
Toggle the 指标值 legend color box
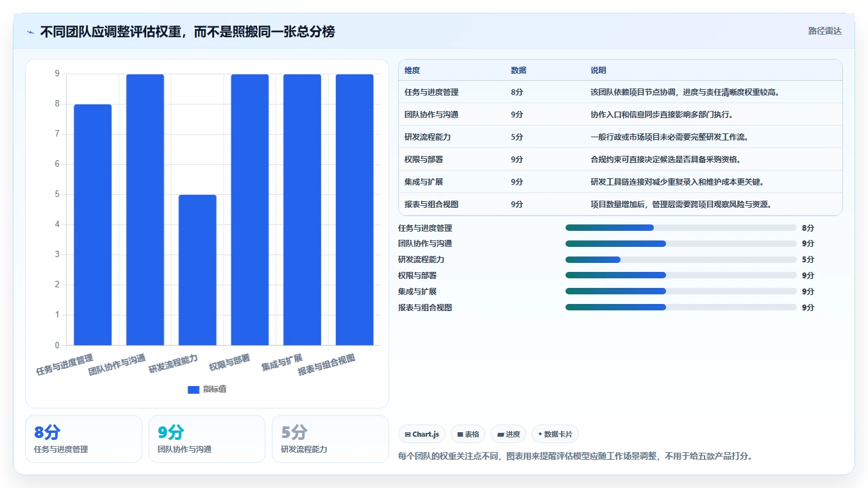click(x=194, y=389)
